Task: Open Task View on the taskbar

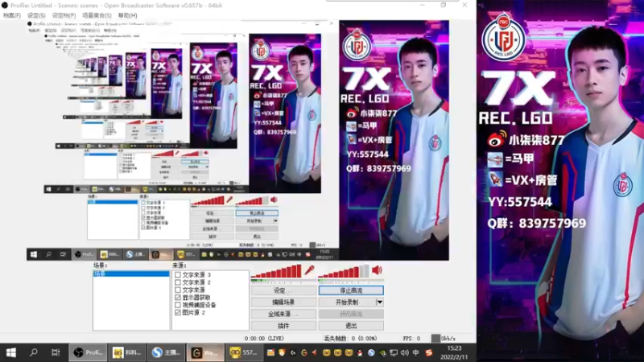Action: 56,352
